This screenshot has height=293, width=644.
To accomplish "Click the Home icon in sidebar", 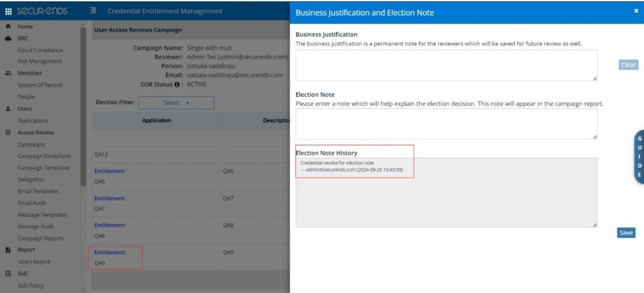I will click(x=8, y=27).
